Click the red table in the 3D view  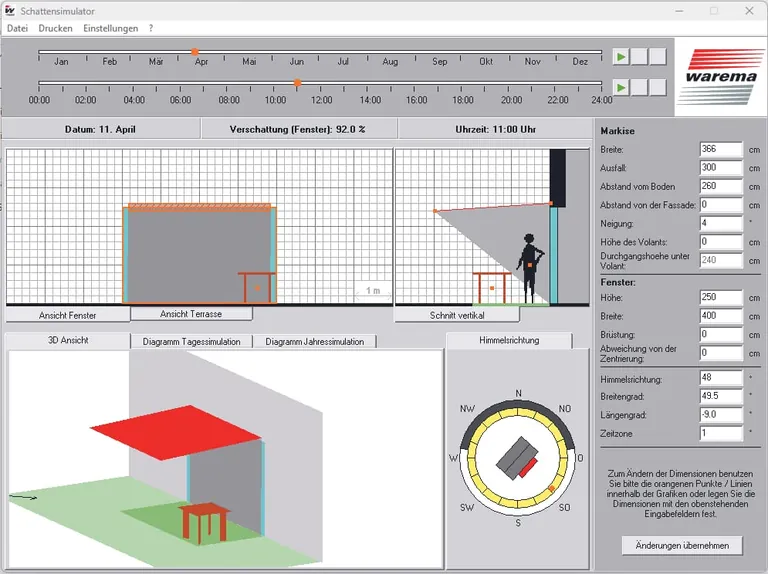tap(204, 523)
